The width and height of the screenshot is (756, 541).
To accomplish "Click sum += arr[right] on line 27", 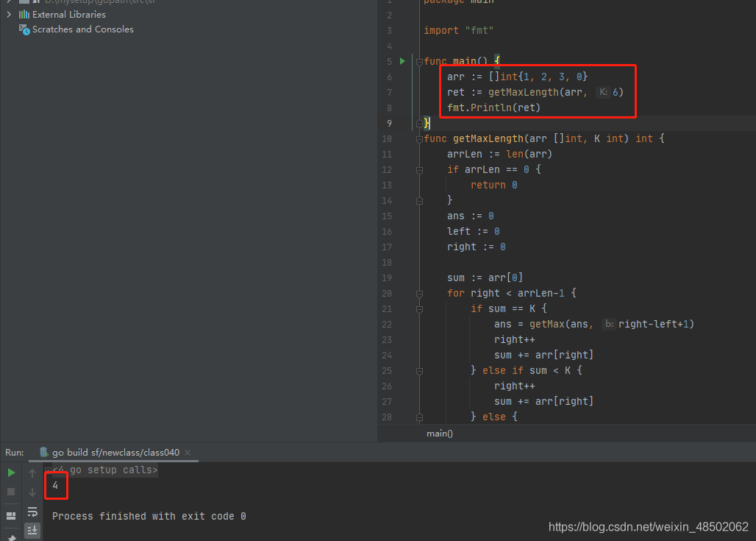I will 543,401.
